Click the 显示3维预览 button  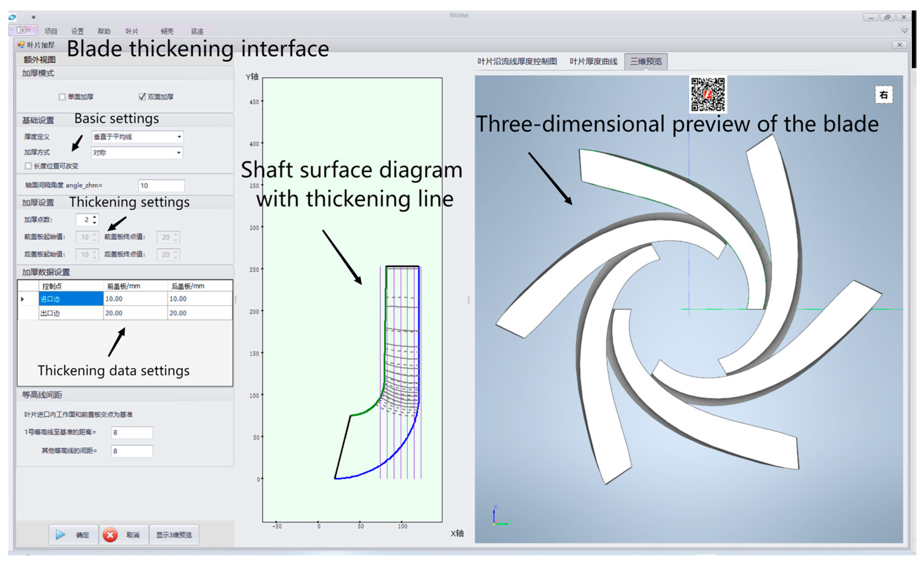pos(174,535)
